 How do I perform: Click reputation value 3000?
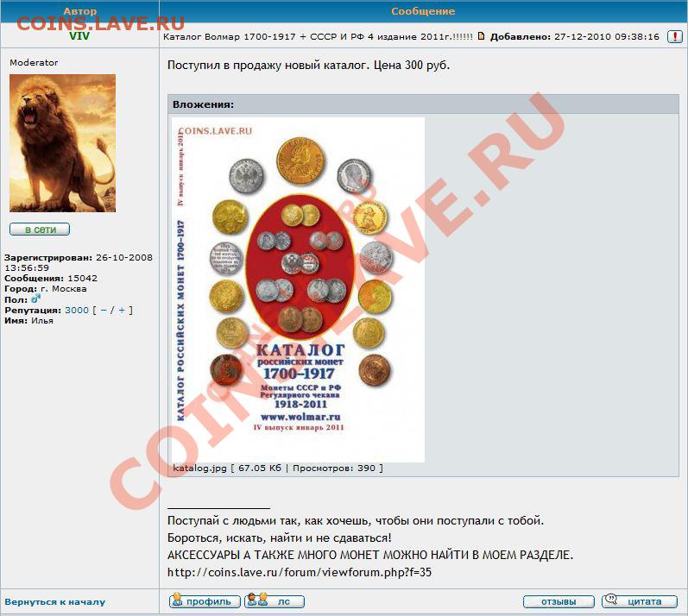[x=77, y=310]
